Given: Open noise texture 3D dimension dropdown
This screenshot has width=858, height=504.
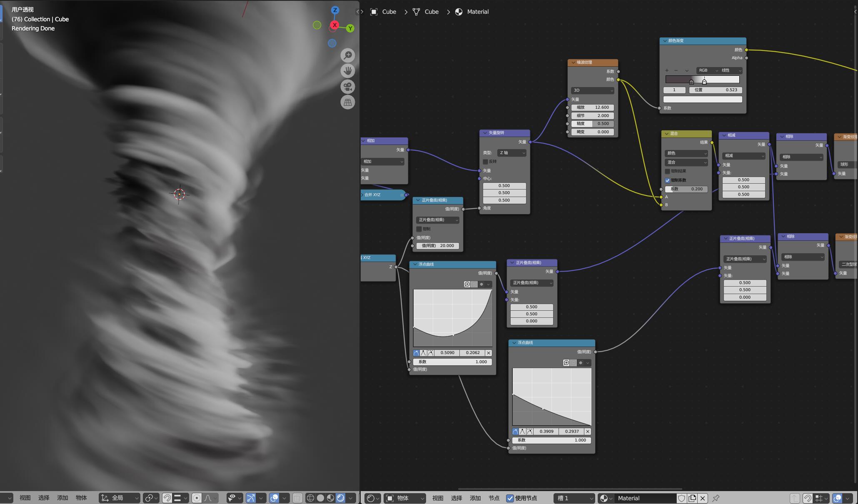Looking at the screenshot, I should pyautogui.click(x=593, y=90).
